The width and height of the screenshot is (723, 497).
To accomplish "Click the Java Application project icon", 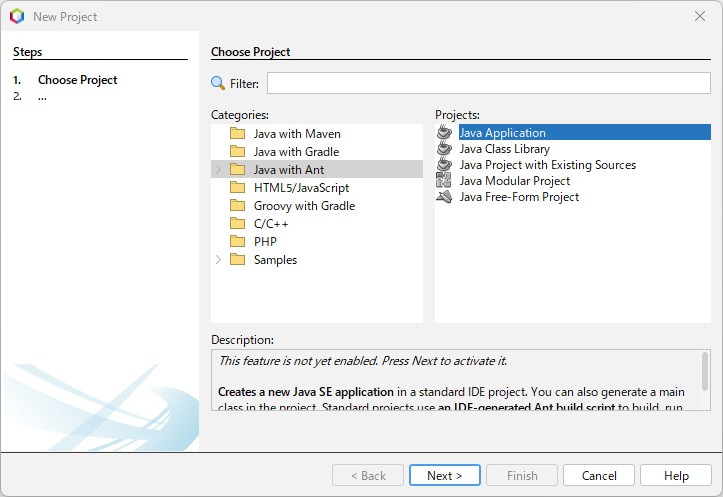I will 444,133.
